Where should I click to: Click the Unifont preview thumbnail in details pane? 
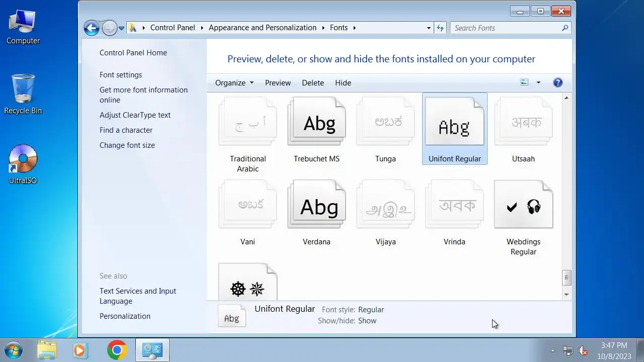click(232, 316)
